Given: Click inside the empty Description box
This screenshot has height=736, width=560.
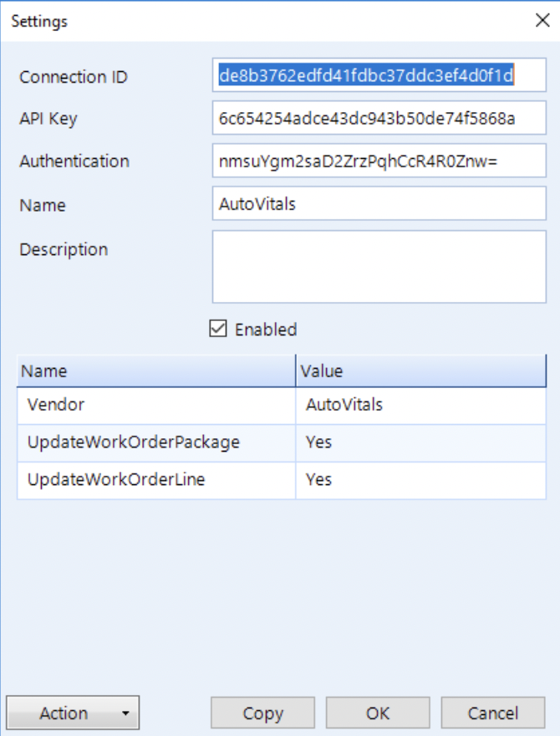Looking at the screenshot, I should click(x=376, y=263).
